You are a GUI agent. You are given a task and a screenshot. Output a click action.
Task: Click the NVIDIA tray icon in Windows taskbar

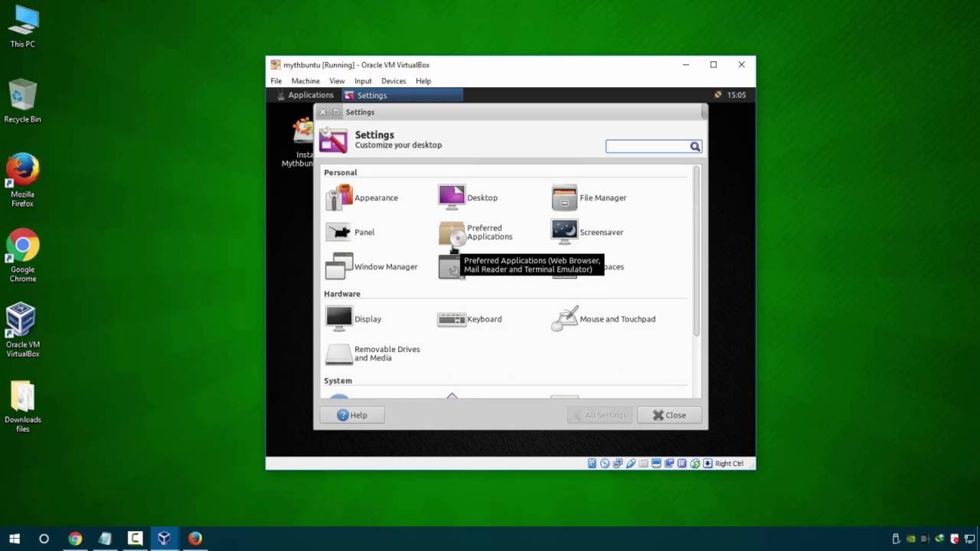911,539
